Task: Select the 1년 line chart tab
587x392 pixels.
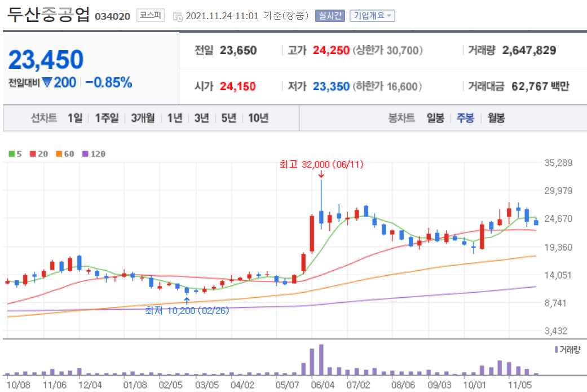Action: 175,118
